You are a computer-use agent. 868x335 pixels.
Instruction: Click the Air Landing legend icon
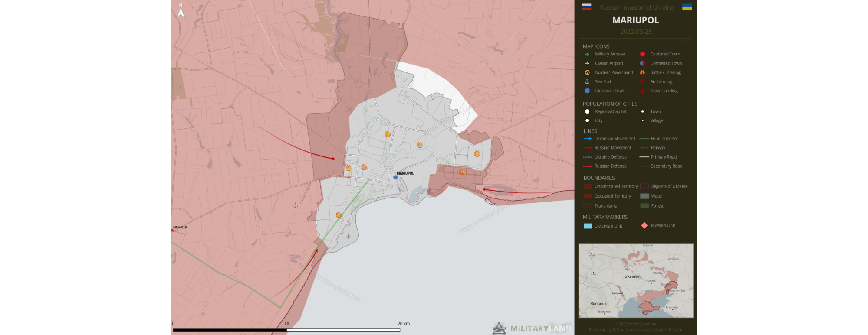pyautogui.click(x=642, y=81)
